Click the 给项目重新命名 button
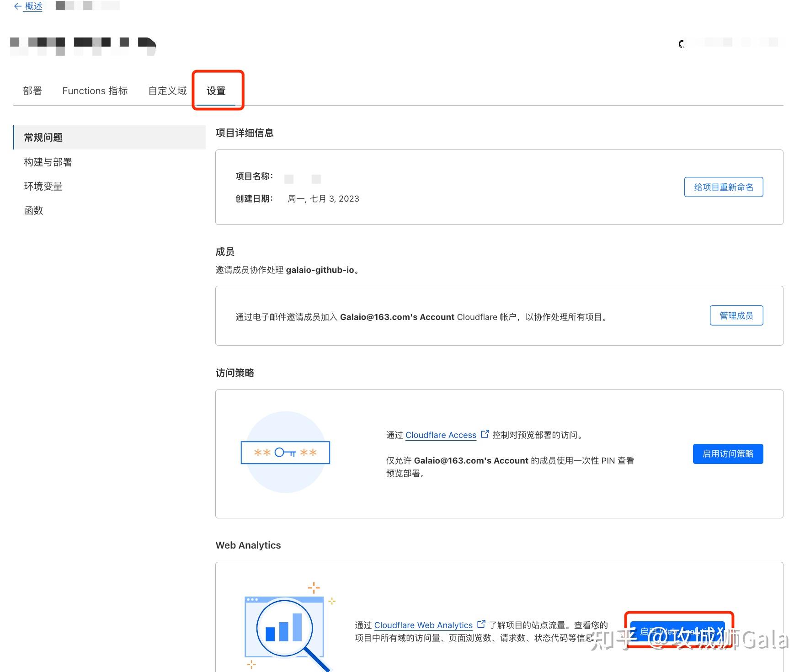 coord(724,187)
